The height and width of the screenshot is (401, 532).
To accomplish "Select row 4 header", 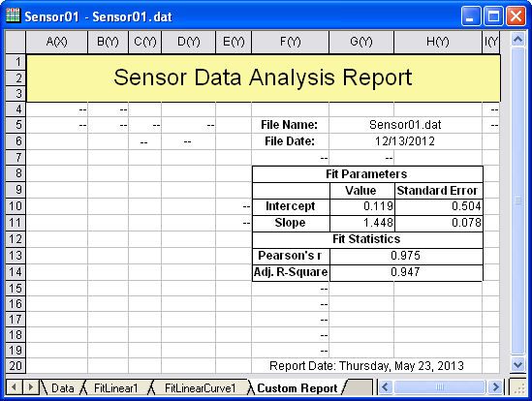I will coord(16,108).
